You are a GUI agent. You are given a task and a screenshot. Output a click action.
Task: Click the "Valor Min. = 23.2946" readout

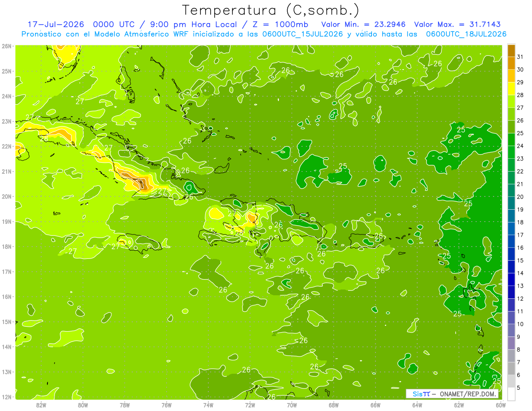[364, 24]
